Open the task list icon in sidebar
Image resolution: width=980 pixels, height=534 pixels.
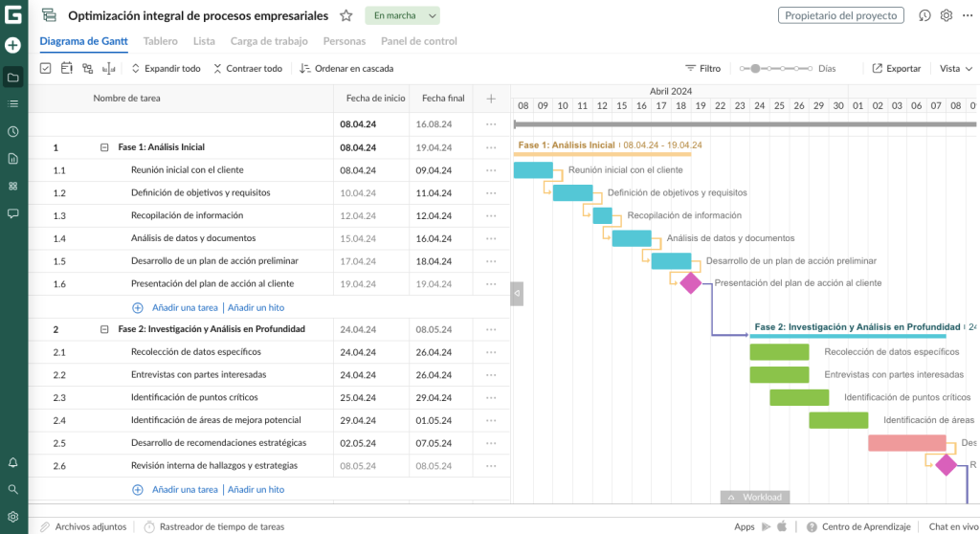13,103
